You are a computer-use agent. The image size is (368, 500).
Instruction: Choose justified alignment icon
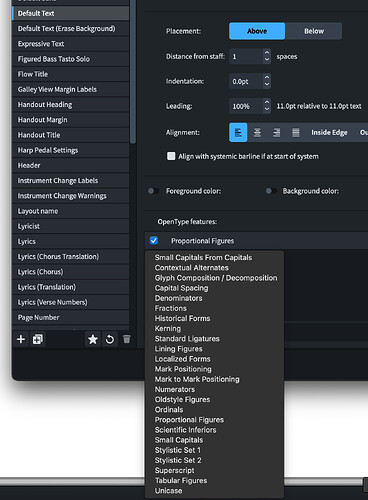[296, 133]
